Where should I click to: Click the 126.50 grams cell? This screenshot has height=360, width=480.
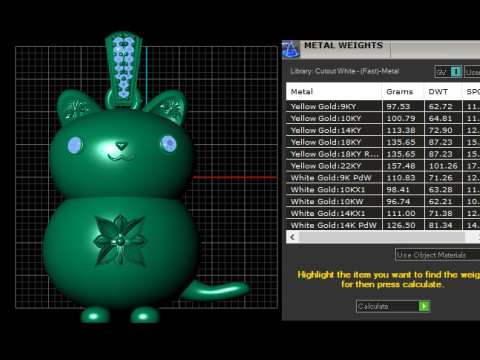(403, 225)
